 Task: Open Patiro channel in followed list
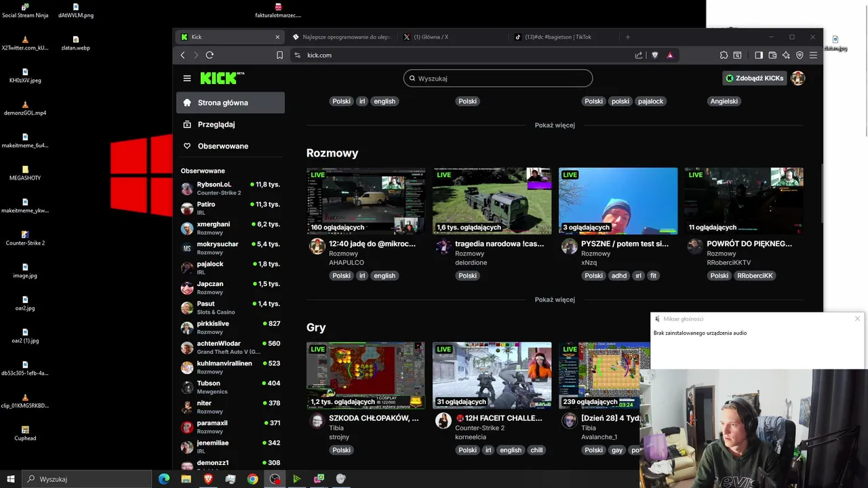pos(231,208)
